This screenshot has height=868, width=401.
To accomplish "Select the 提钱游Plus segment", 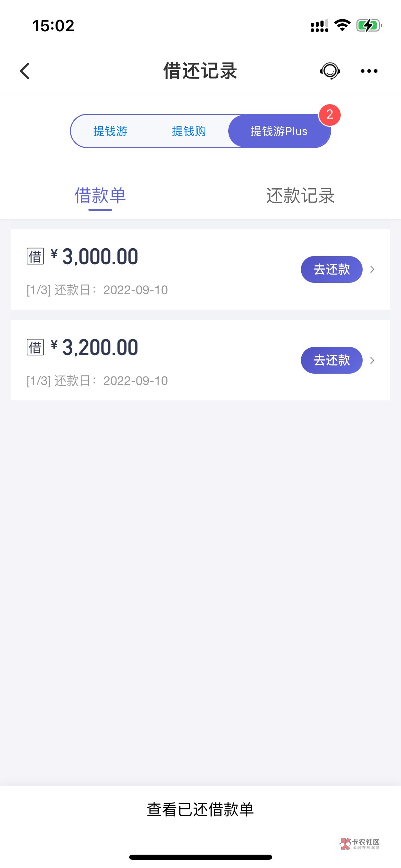I will point(279,131).
